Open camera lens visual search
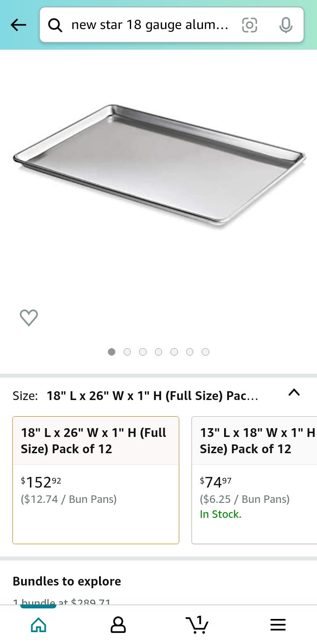The height and width of the screenshot is (644, 317). click(x=249, y=25)
